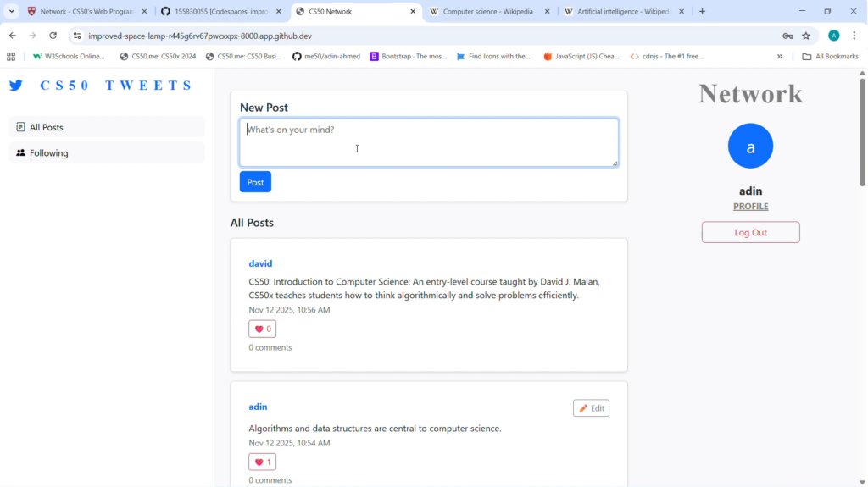Image resolution: width=868 pixels, height=487 pixels.
Task: Click the scrollbar down arrow
Action: click(862, 483)
